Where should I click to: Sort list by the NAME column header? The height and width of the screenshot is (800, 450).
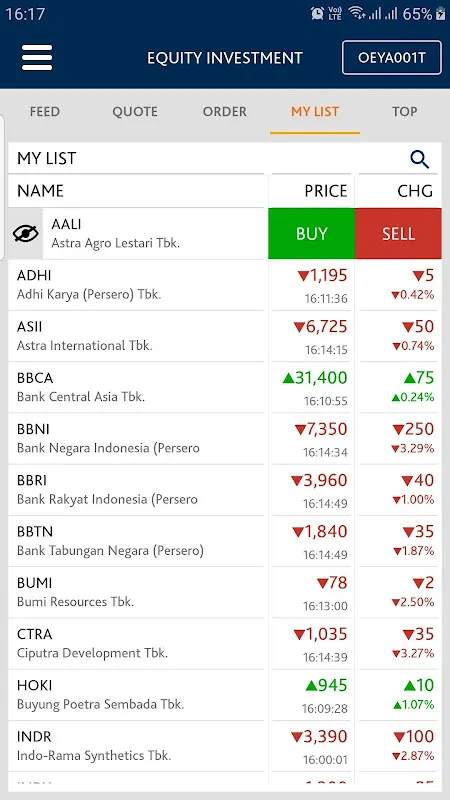pos(40,191)
